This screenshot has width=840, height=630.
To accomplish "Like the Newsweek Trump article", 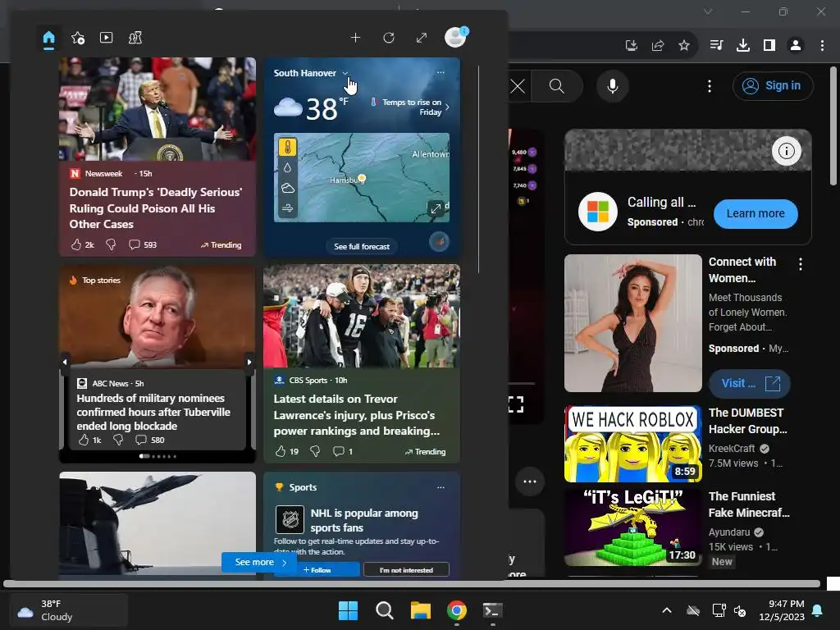I will pyautogui.click(x=76, y=244).
